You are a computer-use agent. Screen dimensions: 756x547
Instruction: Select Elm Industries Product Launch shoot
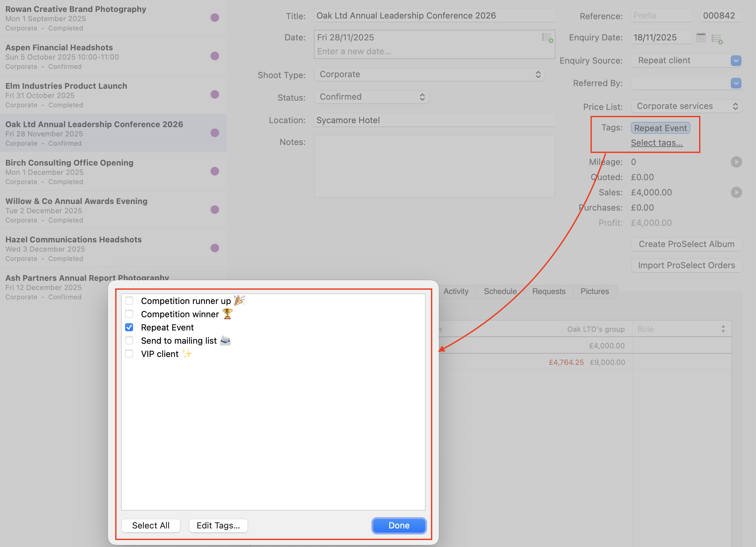(113, 94)
